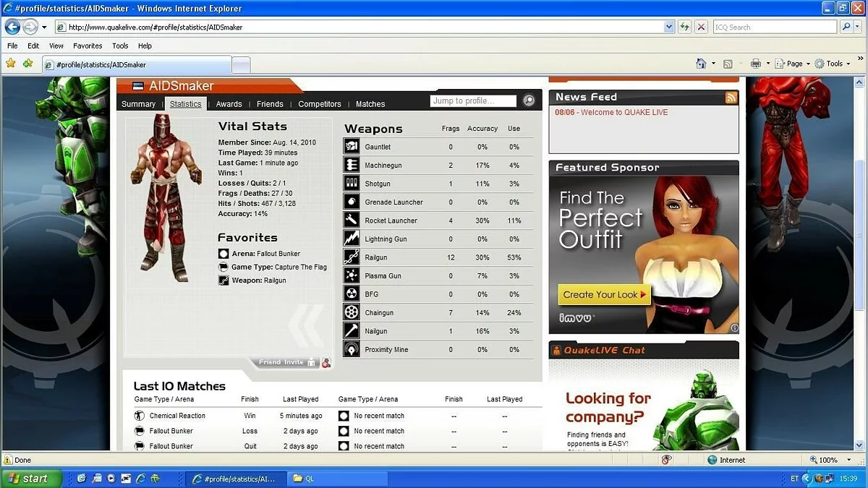Open the Tools toolbar dropdown
Image resolution: width=868 pixels, height=488 pixels.
[833, 64]
